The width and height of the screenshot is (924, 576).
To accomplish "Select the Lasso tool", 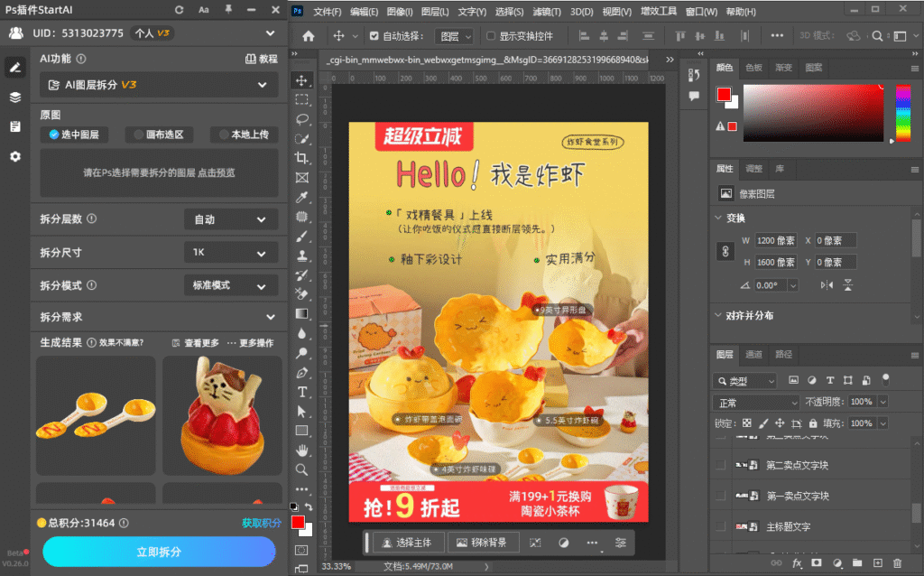I will [301, 119].
